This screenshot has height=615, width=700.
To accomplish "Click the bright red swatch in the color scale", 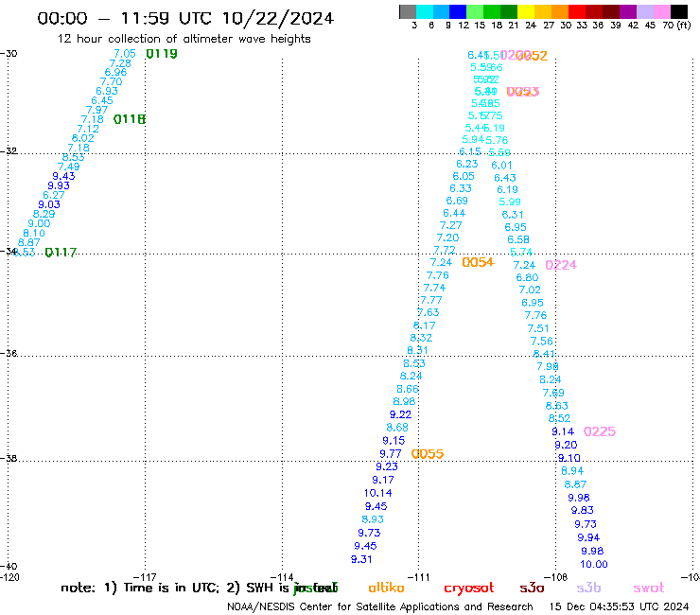I will coord(577,11).
